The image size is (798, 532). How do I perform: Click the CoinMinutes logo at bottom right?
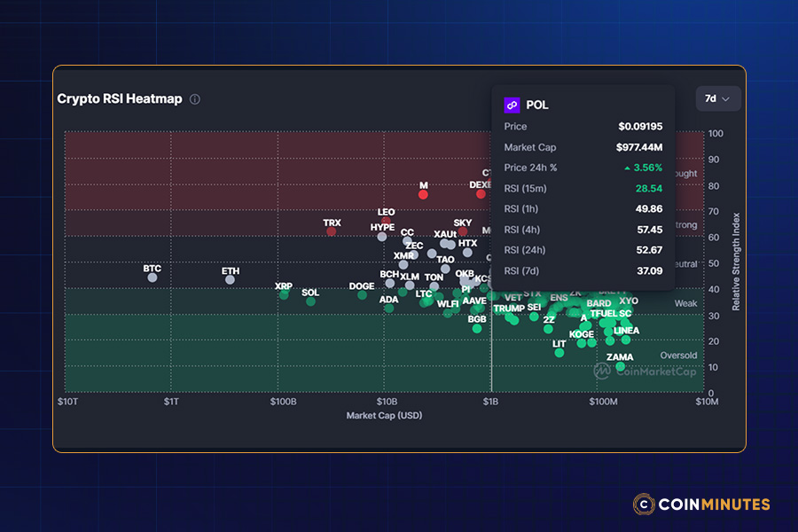[700, 505]
